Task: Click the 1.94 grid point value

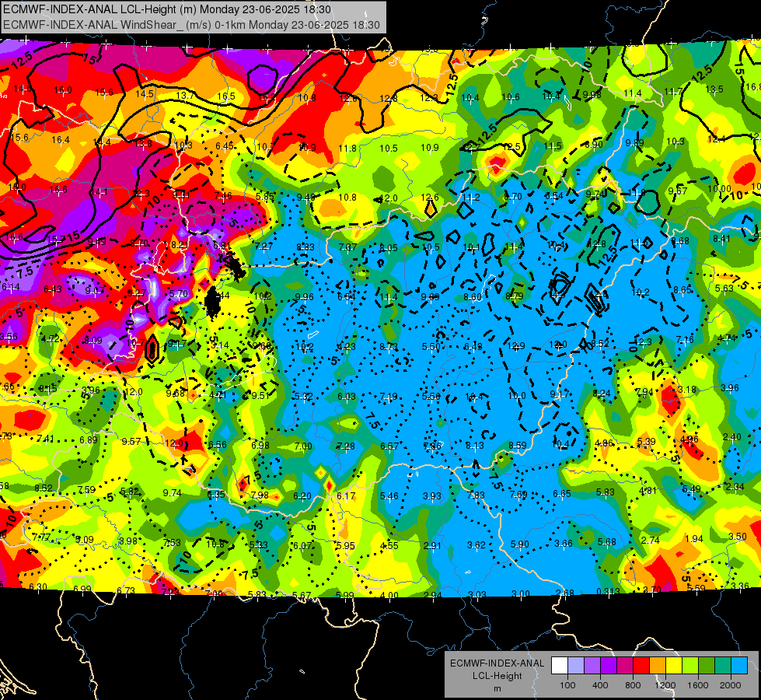Action: (694, 539)
